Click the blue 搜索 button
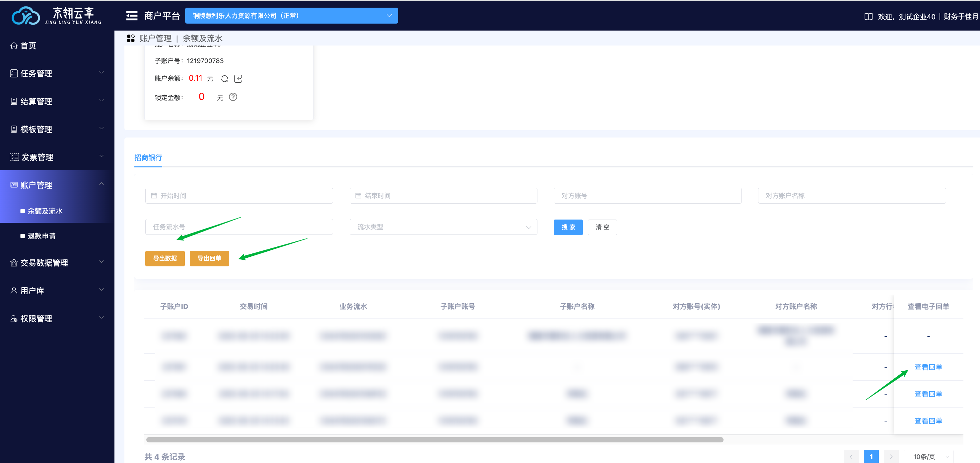This screenshot has height=463, width=980. point(568,227)
